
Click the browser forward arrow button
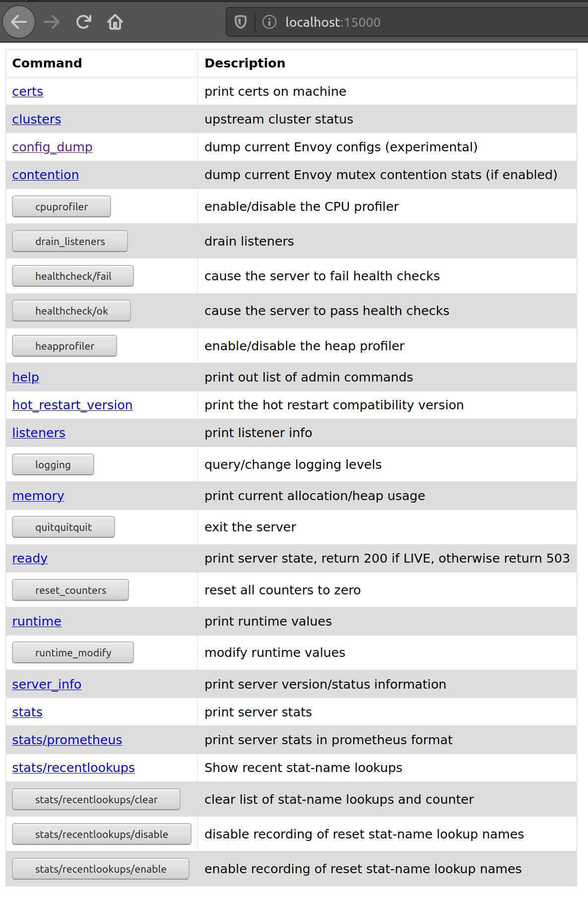(x=52, y=22)
